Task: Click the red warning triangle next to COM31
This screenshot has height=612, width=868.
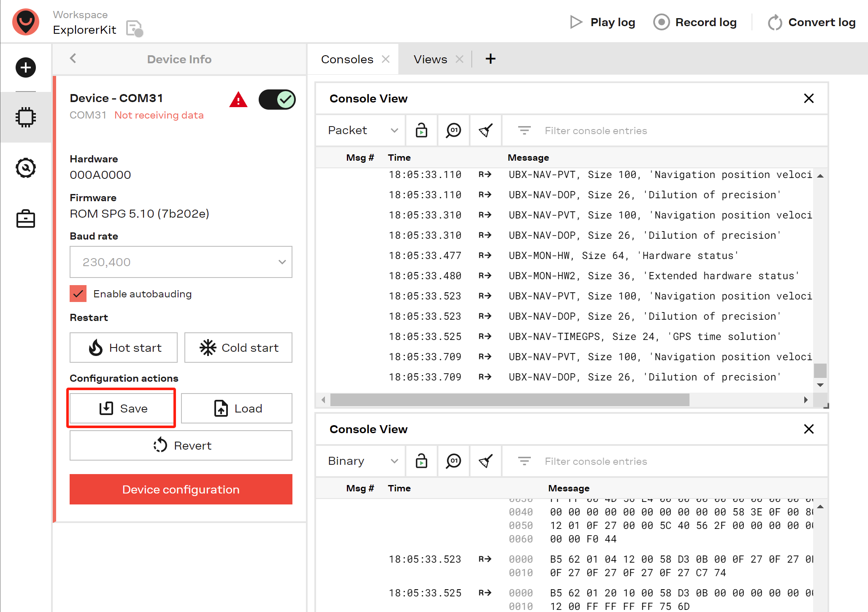Action: (x=238, y=100)
